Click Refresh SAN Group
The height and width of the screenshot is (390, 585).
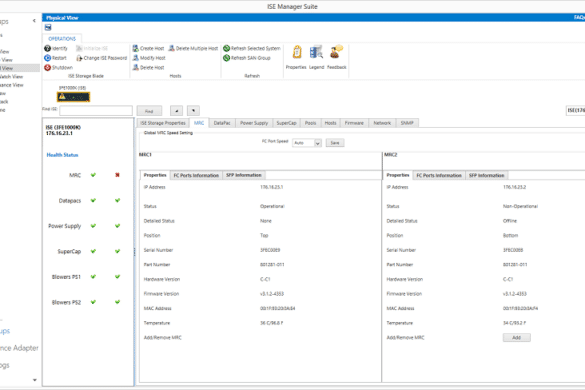click(247, 58)
